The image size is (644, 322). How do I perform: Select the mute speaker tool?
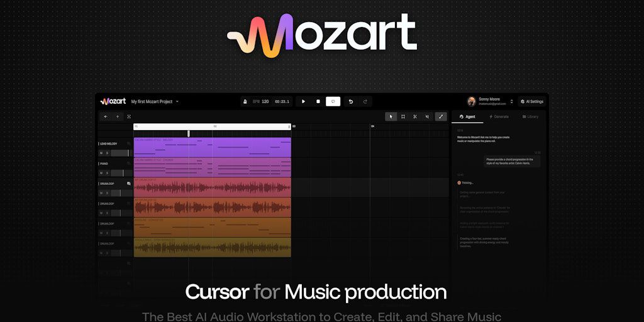(x=427, y=116)
